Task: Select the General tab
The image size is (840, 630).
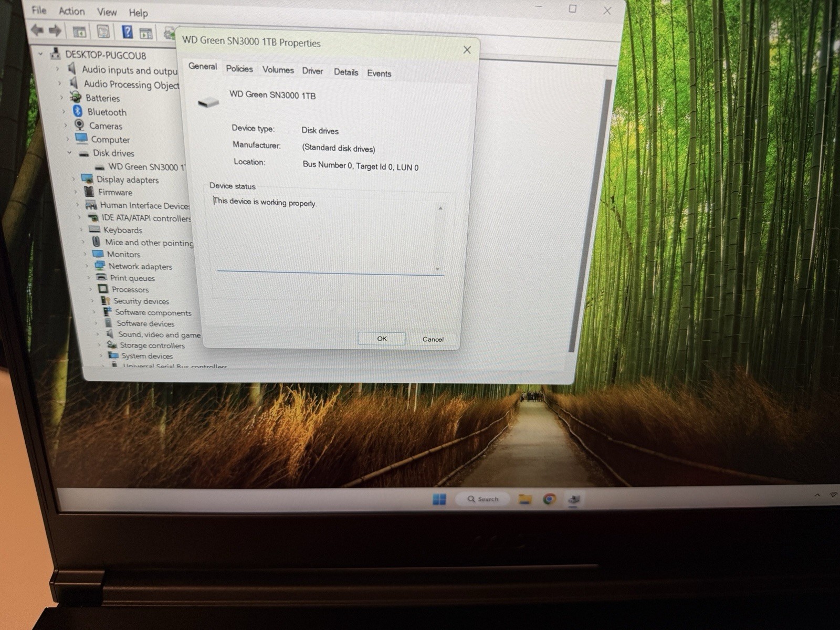Action: coord(203,67)
